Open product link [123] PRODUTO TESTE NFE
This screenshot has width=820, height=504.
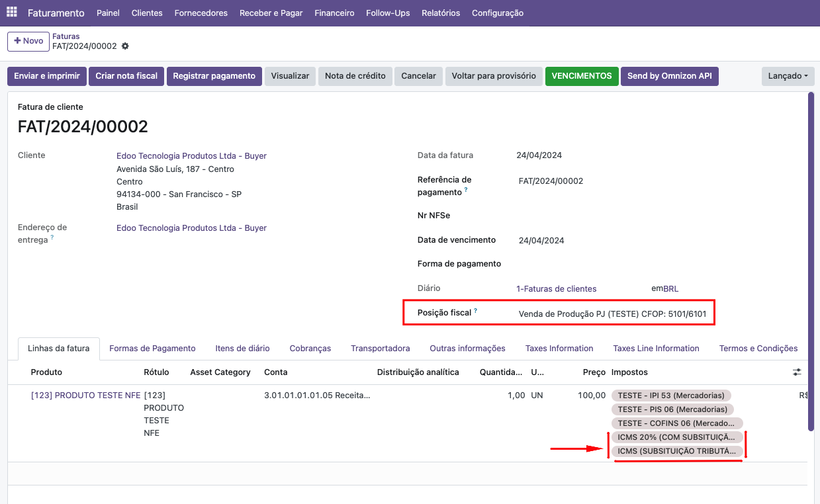pyautogui.click(x=86, y=396)
